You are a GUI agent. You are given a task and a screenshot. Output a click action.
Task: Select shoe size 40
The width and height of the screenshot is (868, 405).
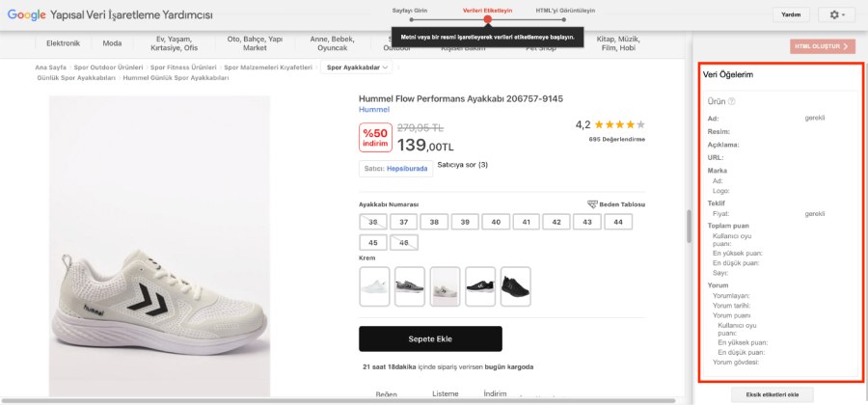coord(496,222)
